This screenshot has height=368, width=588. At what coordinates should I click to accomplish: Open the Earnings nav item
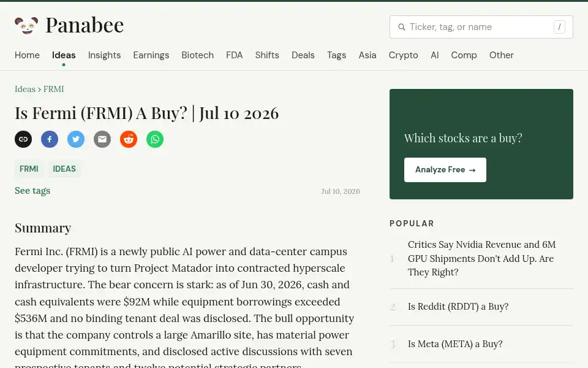[151, 55]
